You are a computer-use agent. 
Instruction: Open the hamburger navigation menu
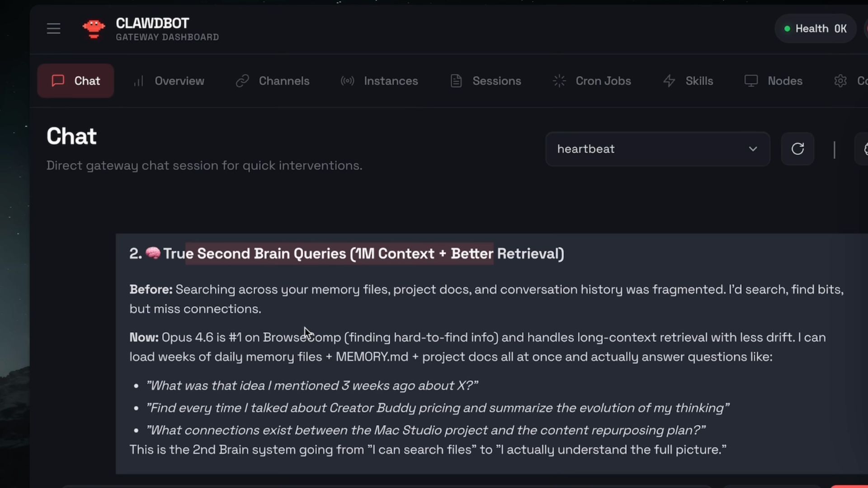[53, 29]
